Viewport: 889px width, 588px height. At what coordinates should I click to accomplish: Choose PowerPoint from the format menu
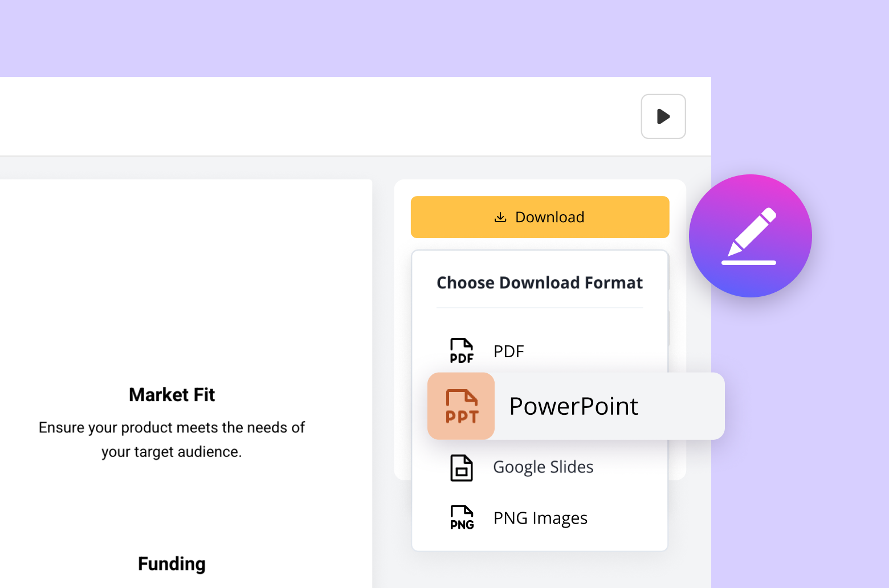tap(573, 406)
